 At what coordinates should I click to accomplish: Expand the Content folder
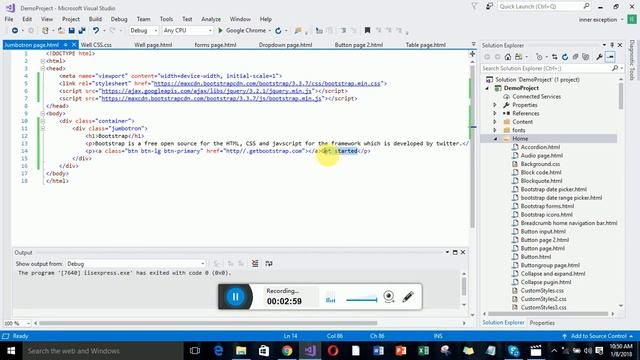pos(495,122)
